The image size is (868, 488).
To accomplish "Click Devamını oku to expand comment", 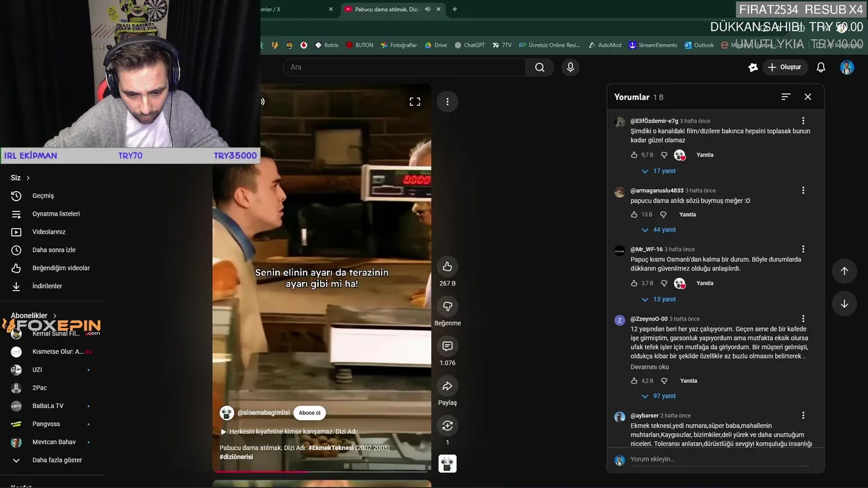I will (x=650, y=367).
